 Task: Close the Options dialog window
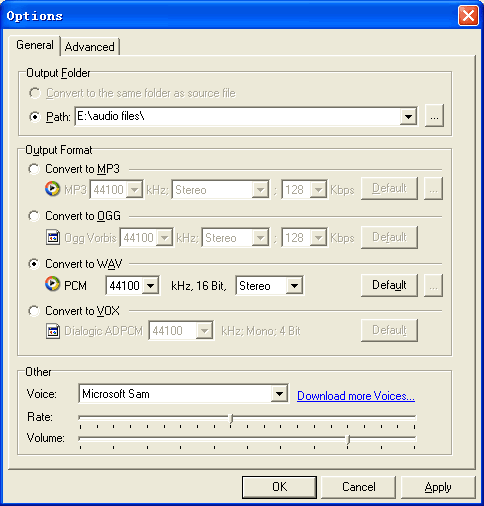tap(468, 16)
